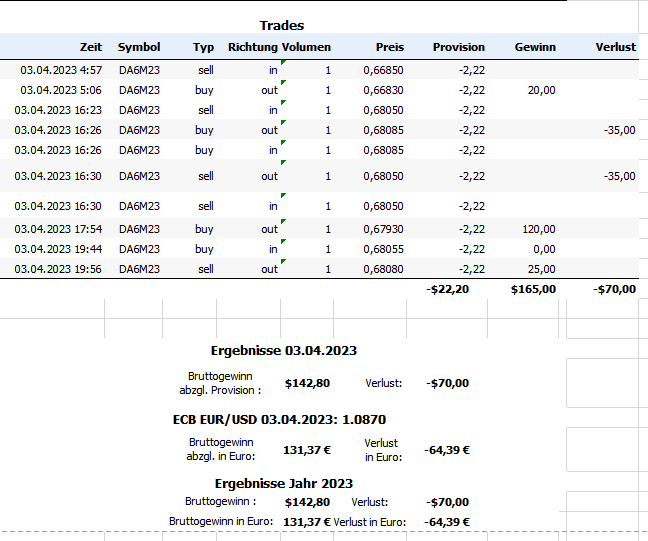Select the time cell '03.04.2023 19:56'
Image resolution: width=648 pixels, height=541 pixels.
58,269
